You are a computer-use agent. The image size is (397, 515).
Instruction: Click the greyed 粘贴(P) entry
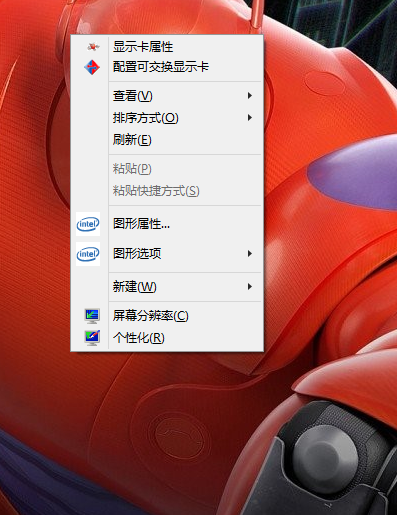167,169
